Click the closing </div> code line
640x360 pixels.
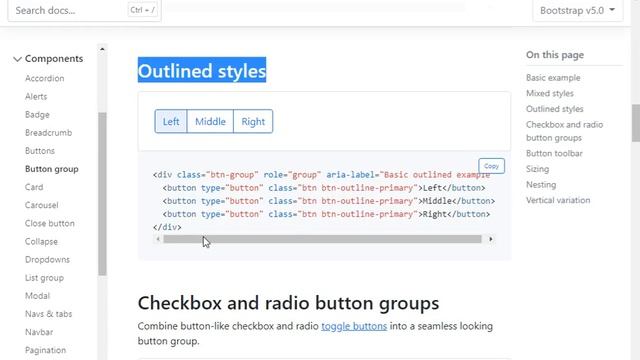tap(167, 227)
